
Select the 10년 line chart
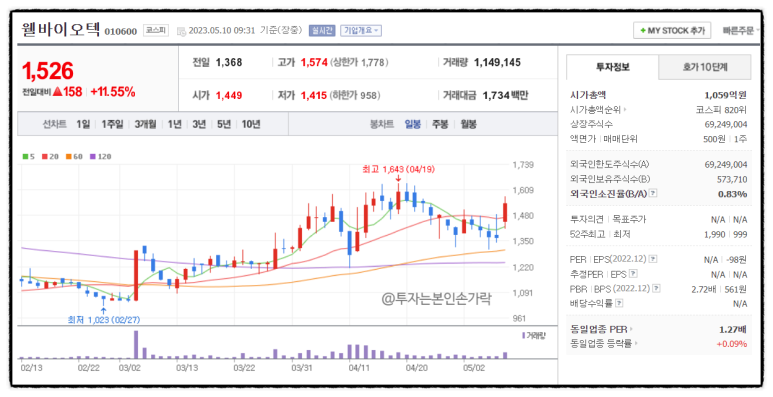[250, 124]
